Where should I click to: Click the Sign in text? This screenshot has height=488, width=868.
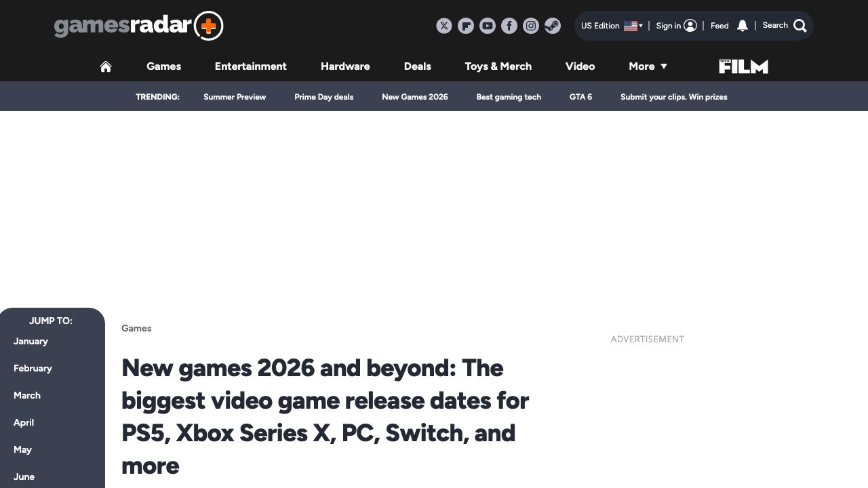(668, 26)
